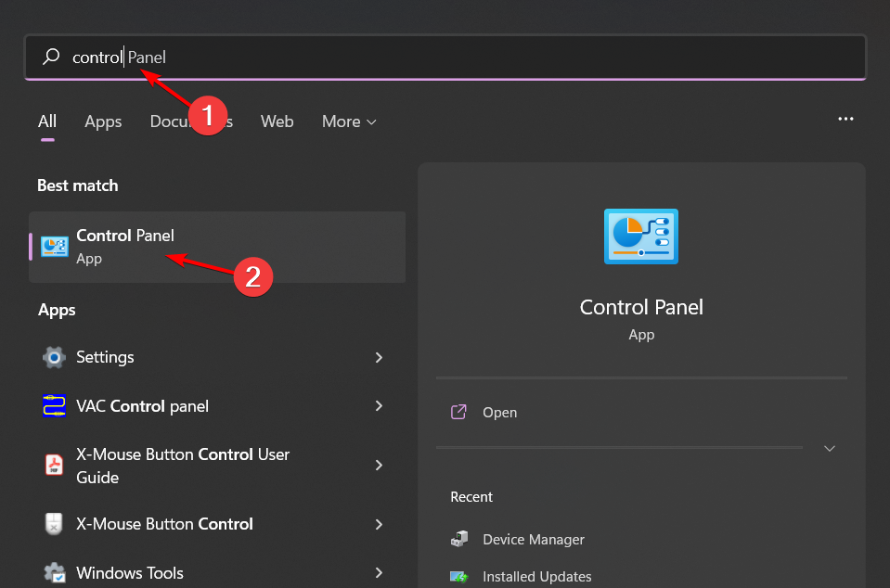
Task: Select the Web search tab
Action: pos(277,121)
